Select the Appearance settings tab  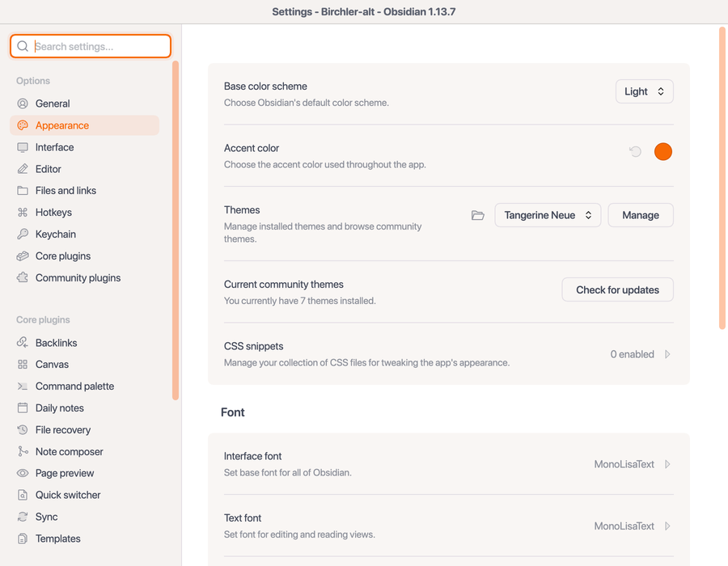coord(84,125)
